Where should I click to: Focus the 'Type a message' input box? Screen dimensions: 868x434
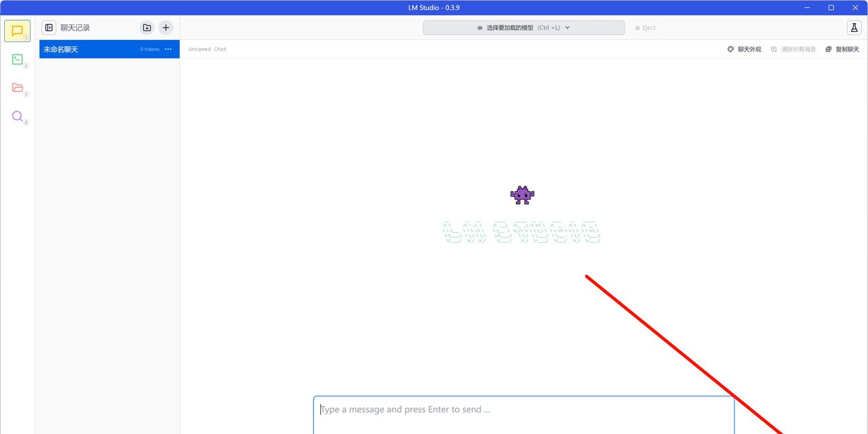coord(524,415)
